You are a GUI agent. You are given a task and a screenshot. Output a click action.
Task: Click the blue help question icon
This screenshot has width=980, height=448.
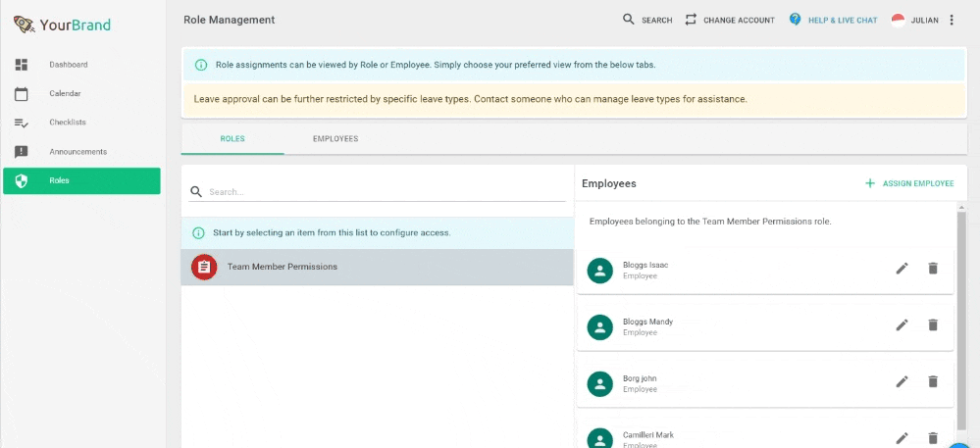tap(795, 20)
